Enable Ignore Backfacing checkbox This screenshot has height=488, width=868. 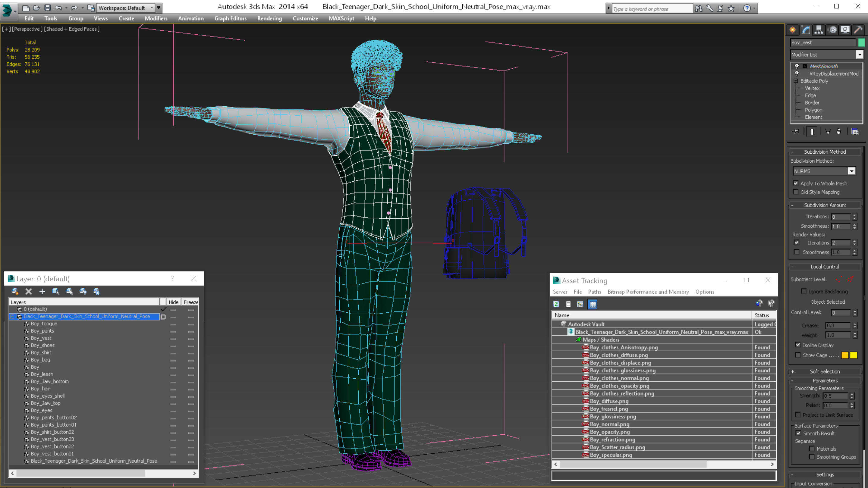(x=804, y=291)
